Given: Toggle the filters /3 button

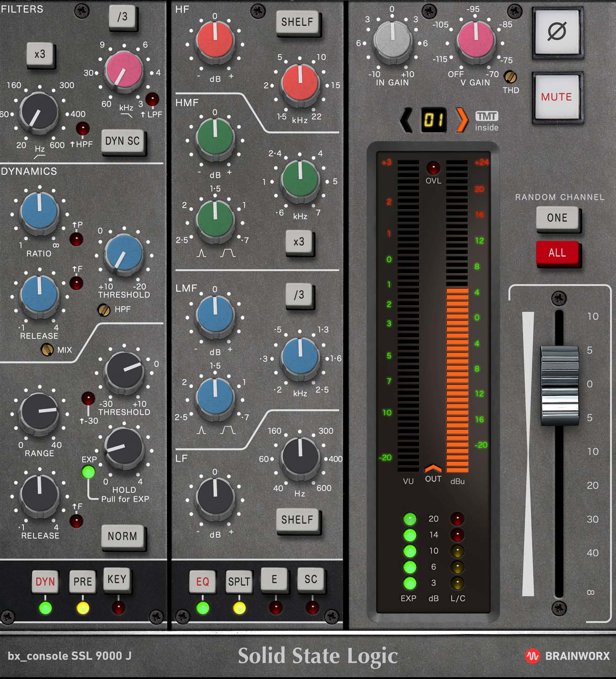Looking at the screenshot, I should [123, 17].
